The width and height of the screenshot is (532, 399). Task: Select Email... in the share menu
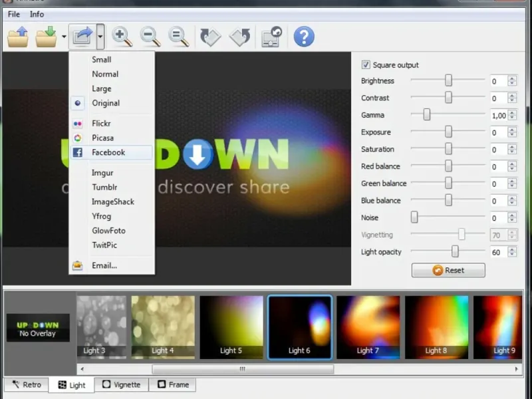104,265
